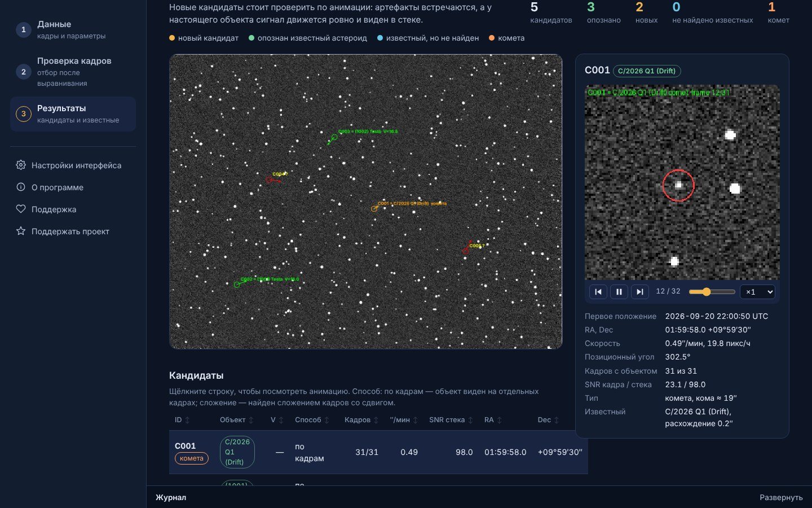This screenshot has width=812, height=508.
Task: Click the star icon for Поддержать проект
Action: coord(21,231)
